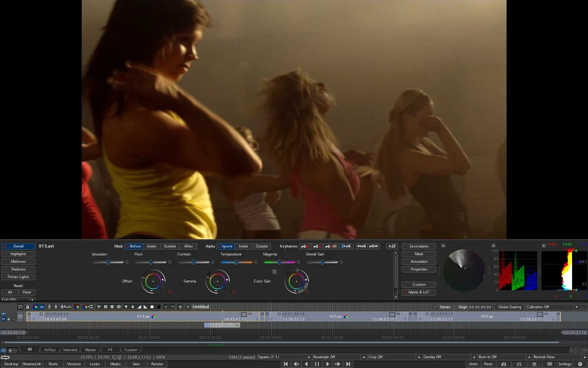The image size is (588, 368).
Task: Open the Overlay Off dropdown
Action: point(449,357)
